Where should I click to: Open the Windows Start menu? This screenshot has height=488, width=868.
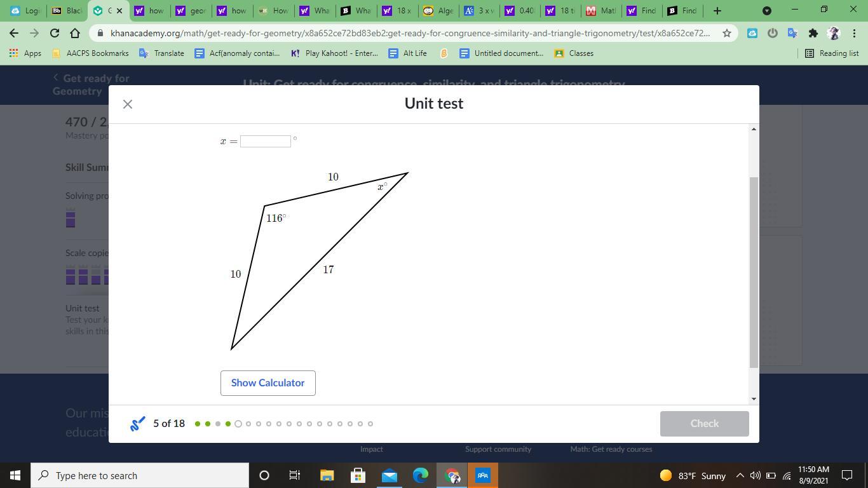pos(15,475)
